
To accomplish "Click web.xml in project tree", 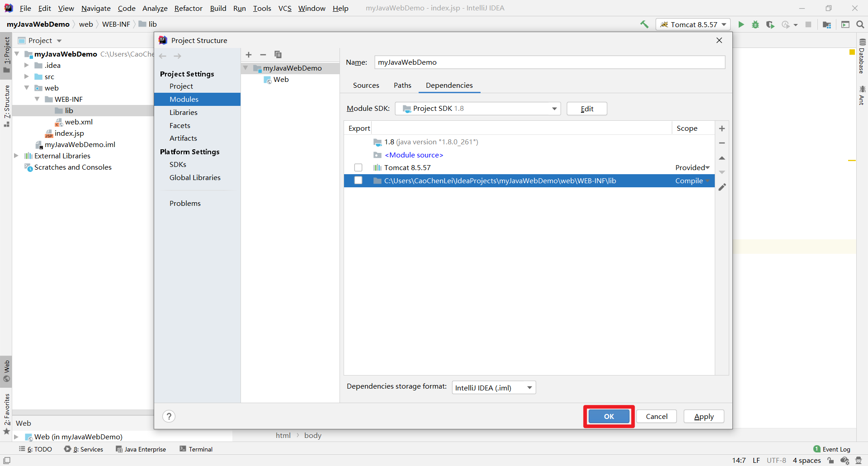I will [79, 122].
